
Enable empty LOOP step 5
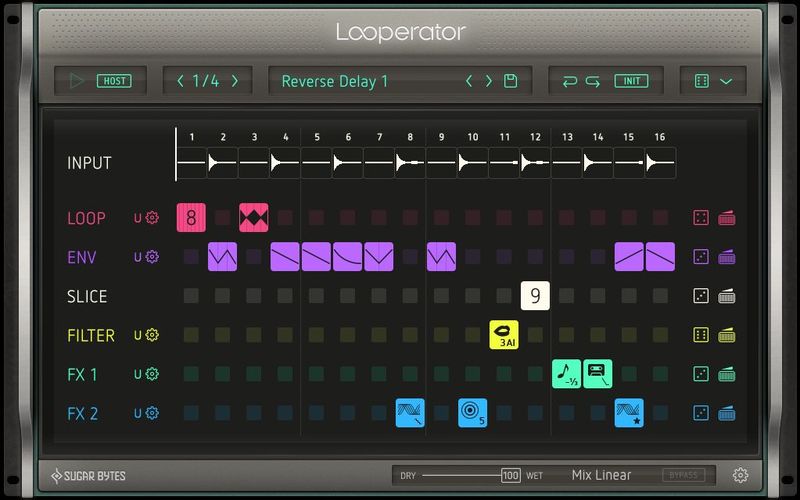point(316,218)
